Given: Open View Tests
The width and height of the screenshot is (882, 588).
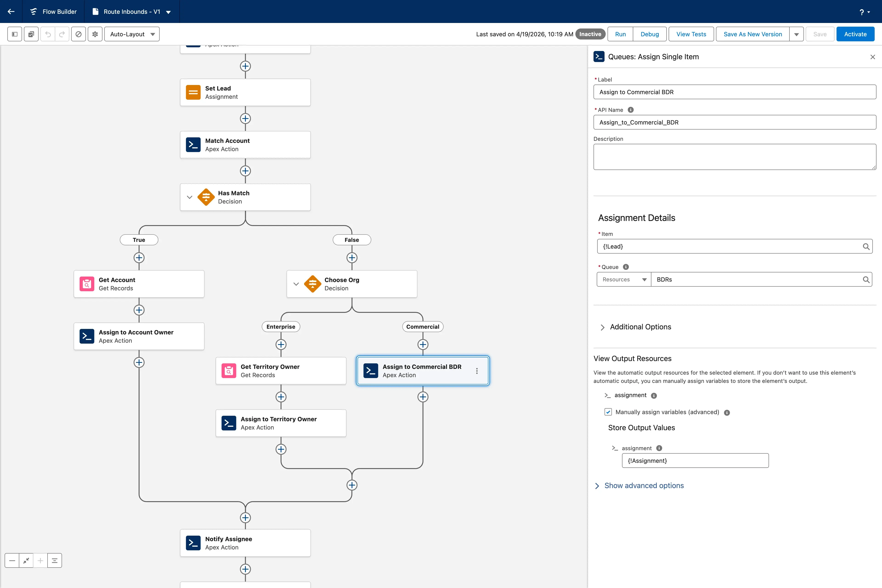Looking at the screenshot, I should pos(691,34).
